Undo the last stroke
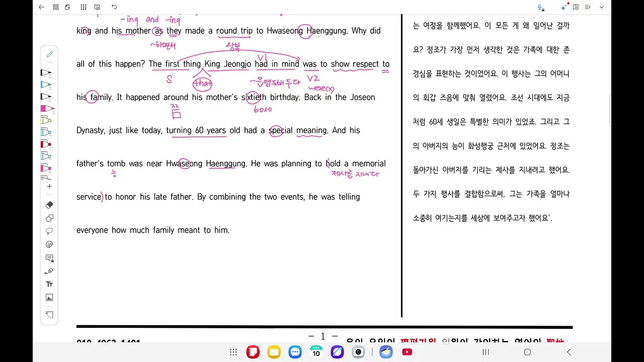Screen dimensions: 644x362 coord(114,7)
